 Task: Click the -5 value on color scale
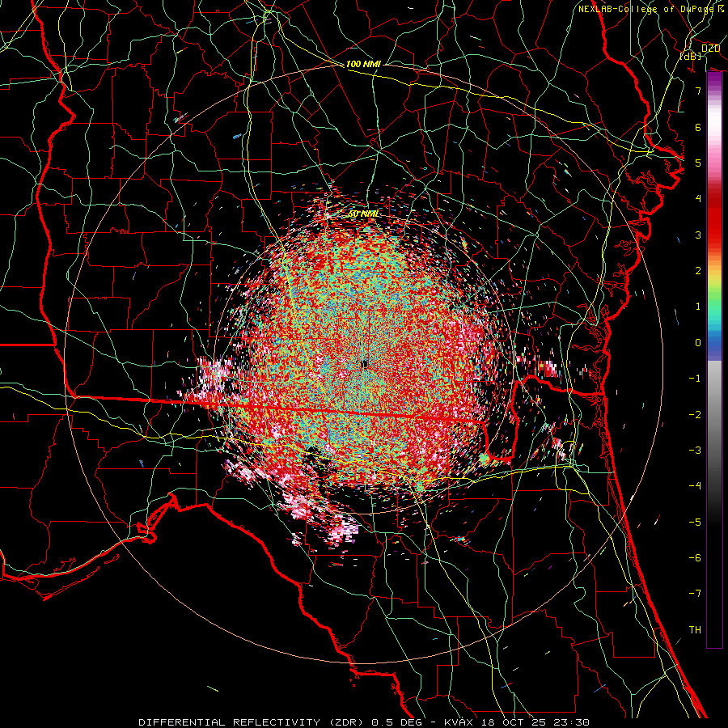coord(695,523)
